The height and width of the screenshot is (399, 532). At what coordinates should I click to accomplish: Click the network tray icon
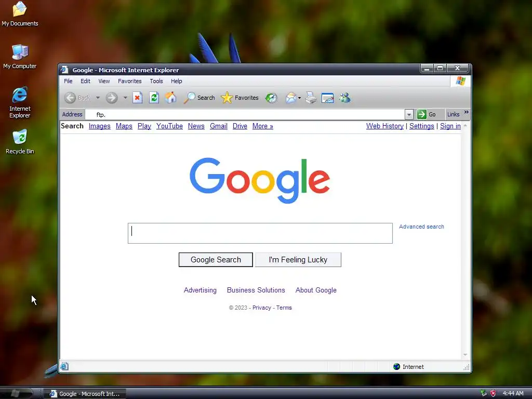[484, 393]
